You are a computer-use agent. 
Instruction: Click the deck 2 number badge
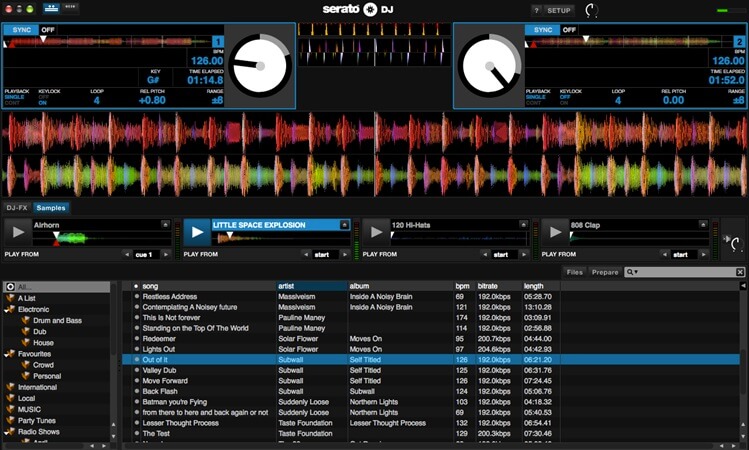[x=739, y=42]
